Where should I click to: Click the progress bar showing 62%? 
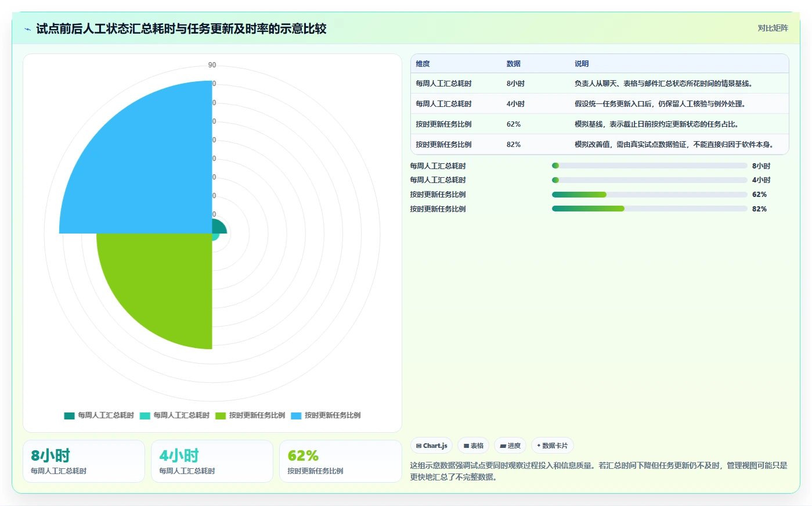pyautogui.click(x=649, y=195)
